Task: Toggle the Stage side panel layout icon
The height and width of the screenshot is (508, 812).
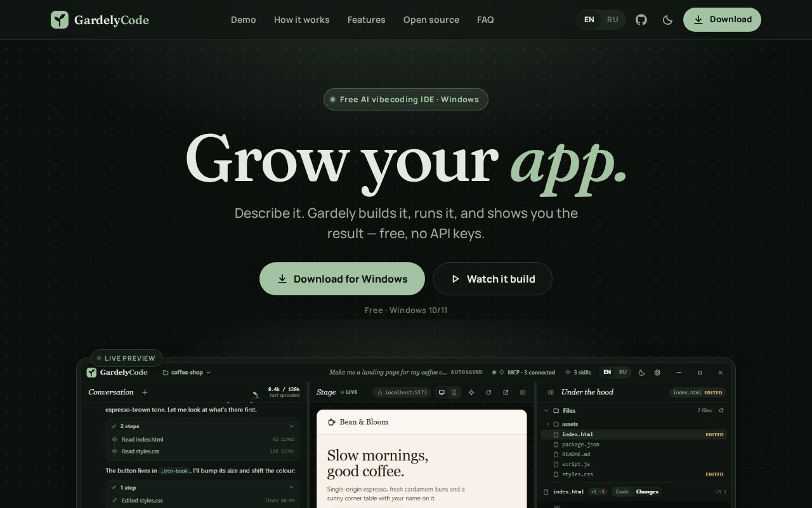Action: point(523,392)
